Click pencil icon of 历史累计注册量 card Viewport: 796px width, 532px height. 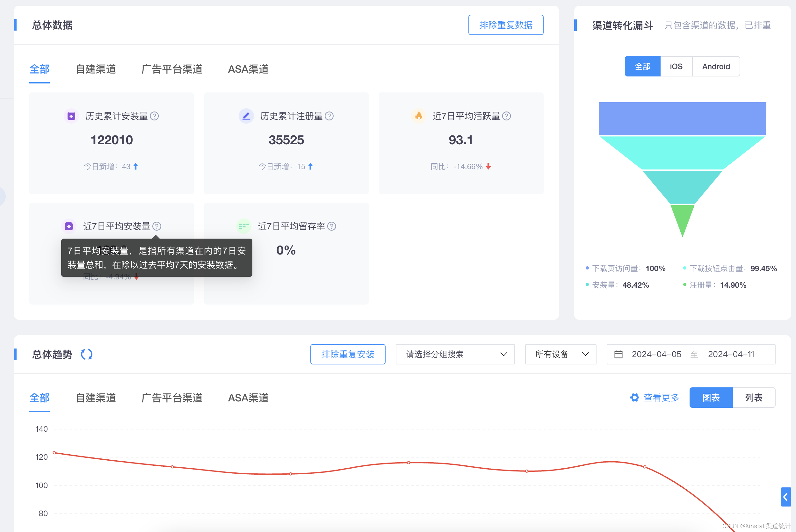[246, 116]
